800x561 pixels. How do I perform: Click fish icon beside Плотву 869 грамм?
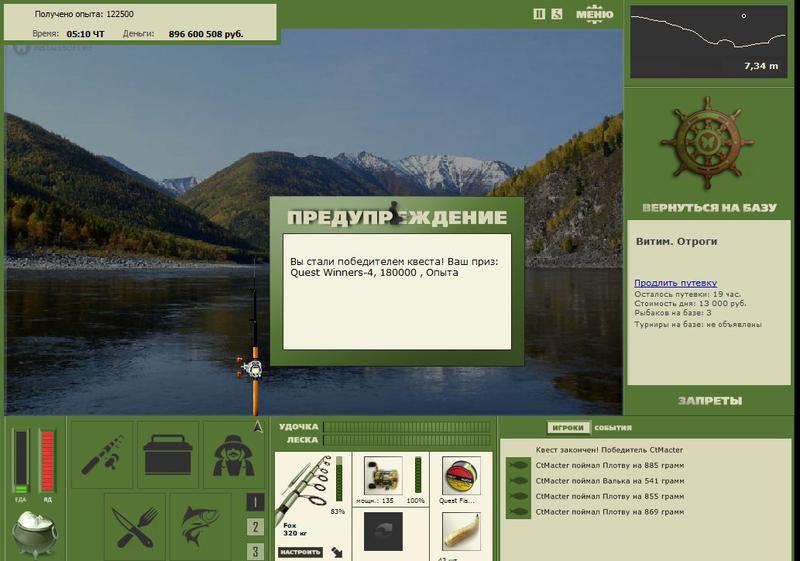pyautogui.click(x=518, y=512)
